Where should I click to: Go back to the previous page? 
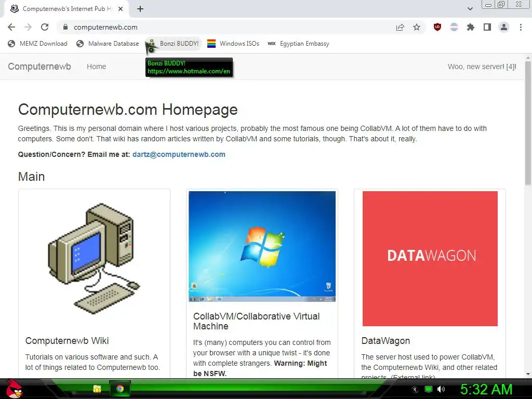pos(11,27)
